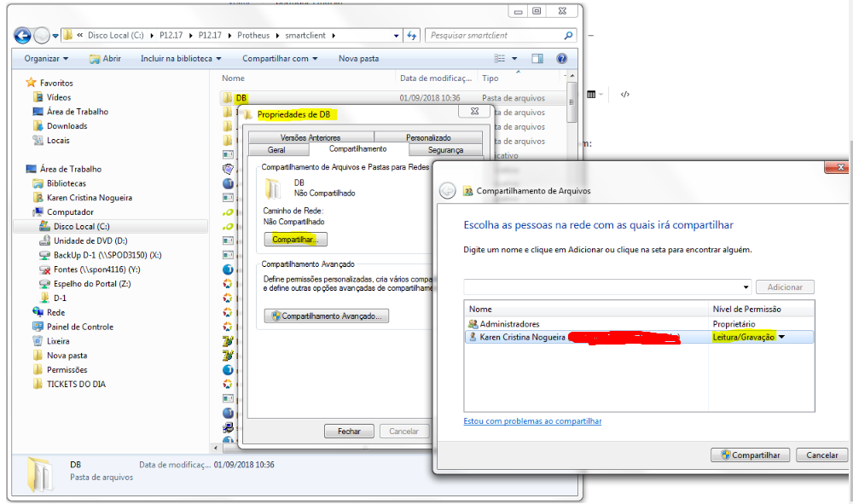Click the blue help question-mark icon
This screenshot has width=853, height=504.
(x=561, y=58)
